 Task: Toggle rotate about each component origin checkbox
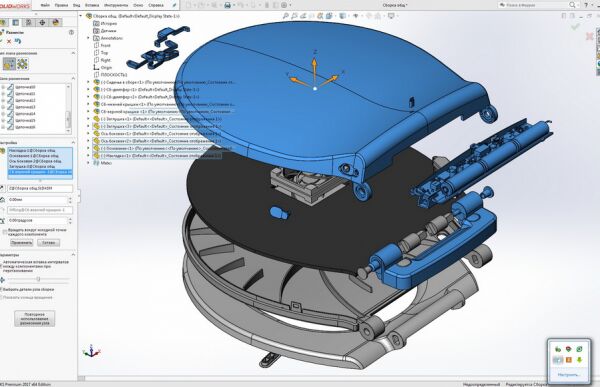click(x=5, y=232)
